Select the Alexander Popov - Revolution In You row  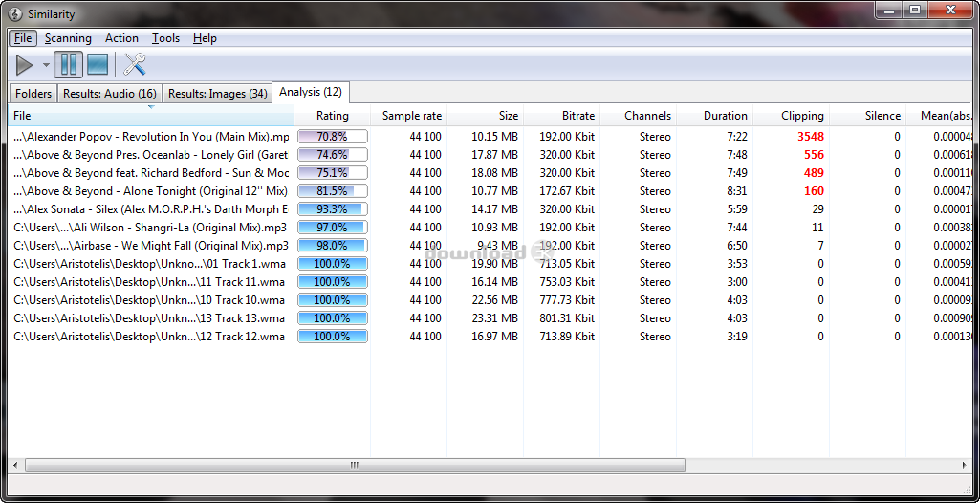click(x=490, y=136)
